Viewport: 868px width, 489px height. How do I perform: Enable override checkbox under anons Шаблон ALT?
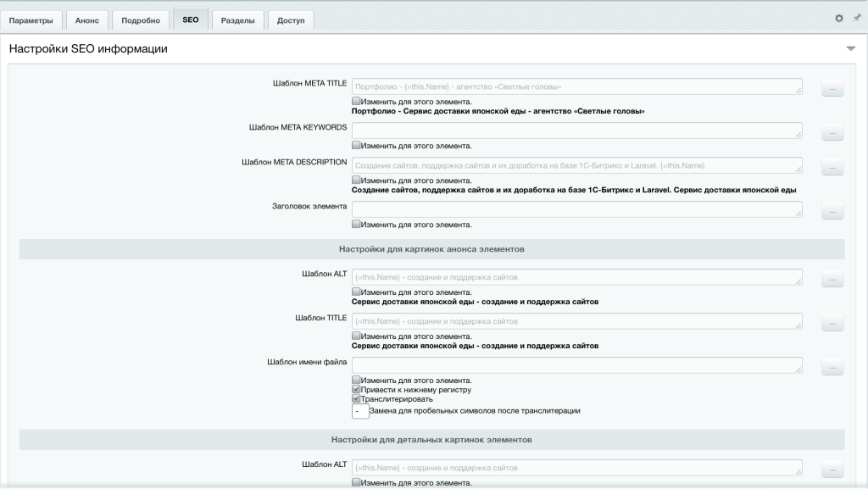356,292
